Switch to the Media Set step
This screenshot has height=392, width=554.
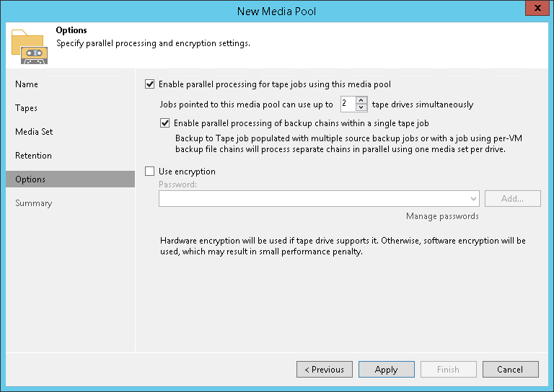[34, 132]
